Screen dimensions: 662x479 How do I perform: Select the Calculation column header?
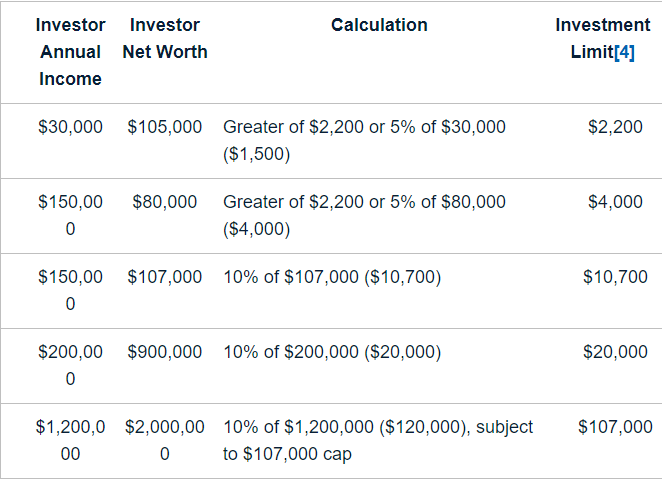379,25
